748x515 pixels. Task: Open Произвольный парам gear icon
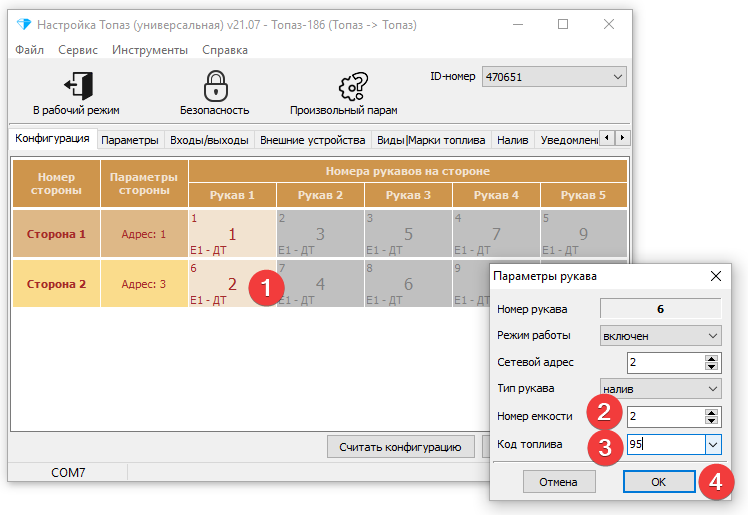coord(344,94)
